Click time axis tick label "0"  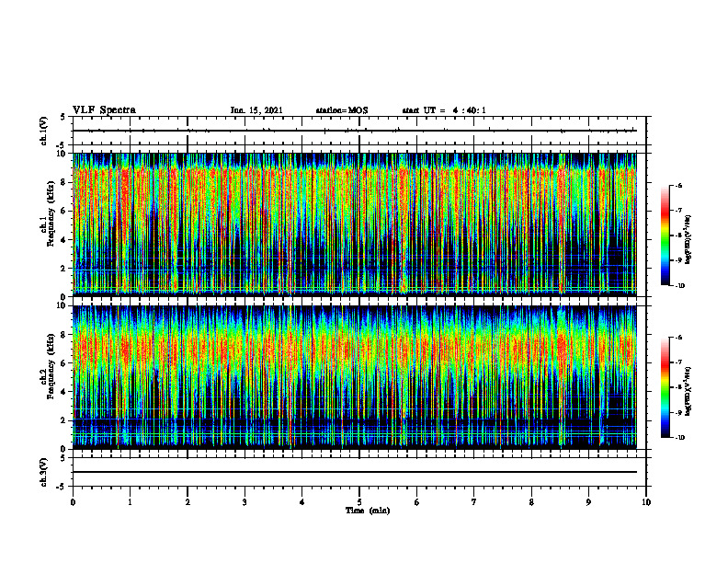tap(73, 502)
